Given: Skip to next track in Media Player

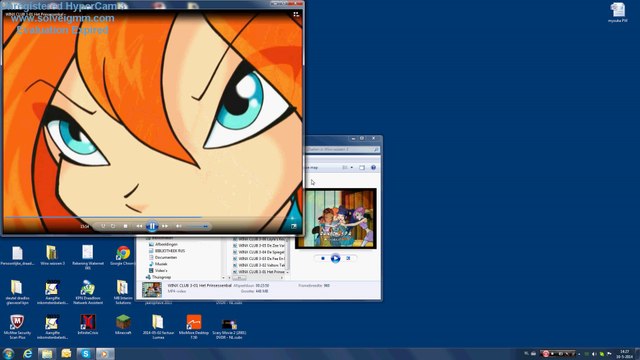Looking at the screenshot, I should pyautogui.click(x=164, y=226).
